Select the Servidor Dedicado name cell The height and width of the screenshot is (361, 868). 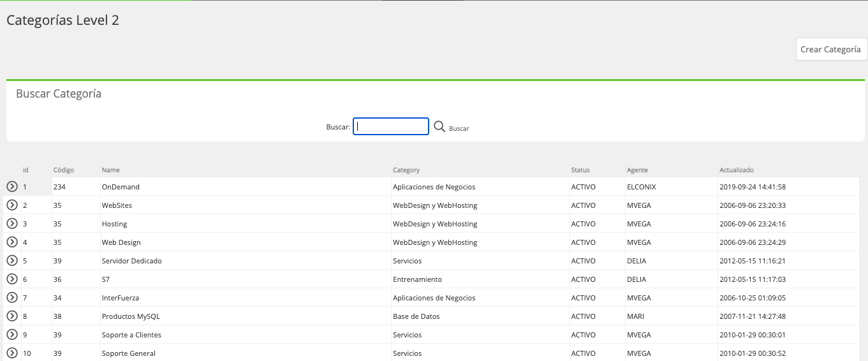tap(246, 261)
